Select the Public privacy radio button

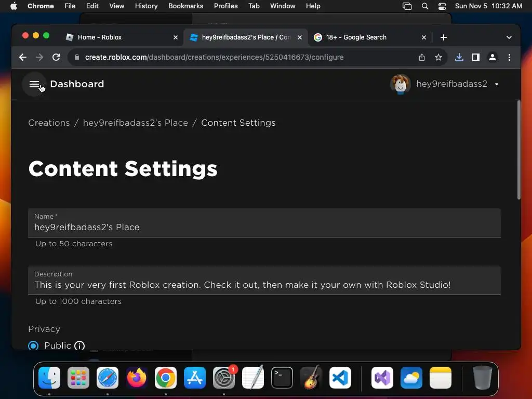tap(33, 345)
